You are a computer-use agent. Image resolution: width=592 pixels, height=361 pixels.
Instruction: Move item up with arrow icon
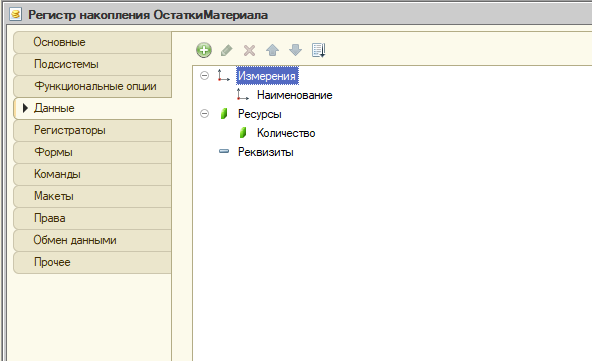pos(272,50)
